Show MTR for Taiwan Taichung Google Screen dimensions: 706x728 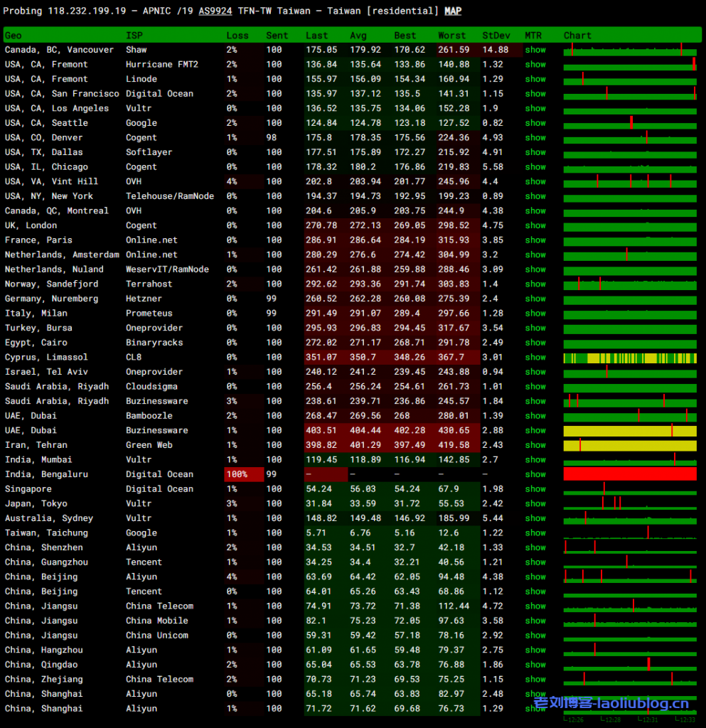click(535, 532)
